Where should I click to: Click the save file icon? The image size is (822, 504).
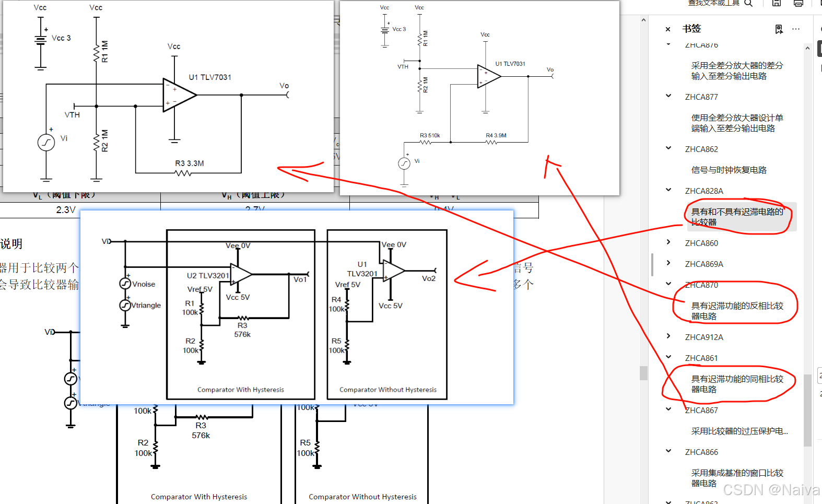click(x=777, y=3)
